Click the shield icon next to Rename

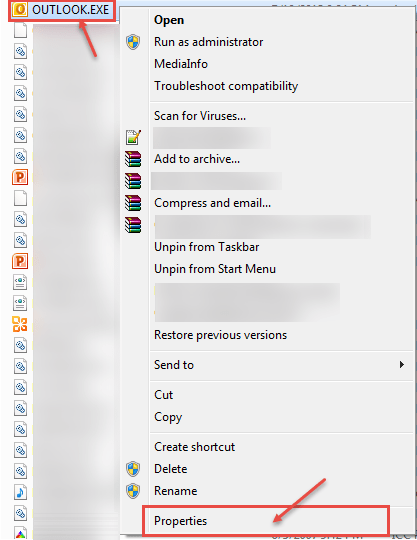133,491
